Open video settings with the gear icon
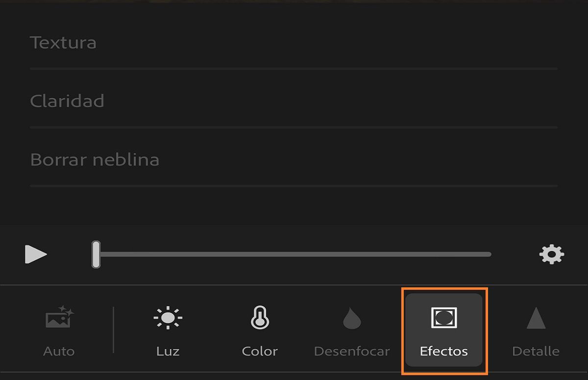The width and height of the screenshot is (588, 380). [x=552, y=254]
